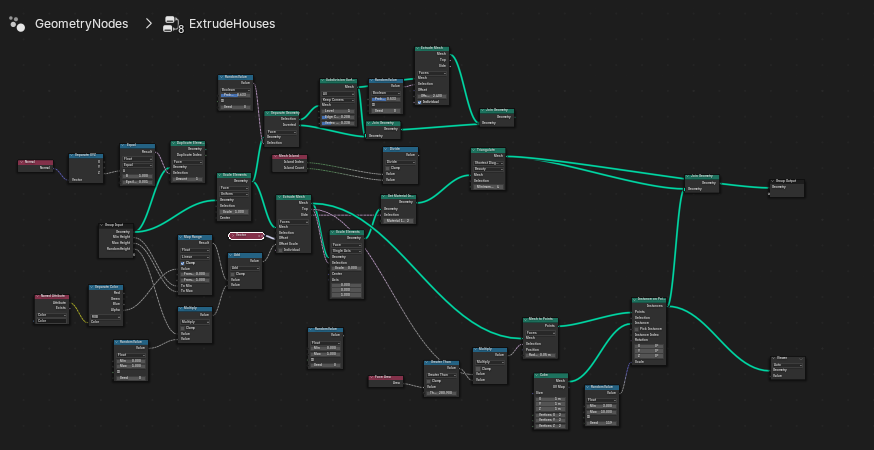Enable Pick Instance in Instance on Points
Image resolution: width=874 pixels, height=450 pixels.
coord(638,326)
